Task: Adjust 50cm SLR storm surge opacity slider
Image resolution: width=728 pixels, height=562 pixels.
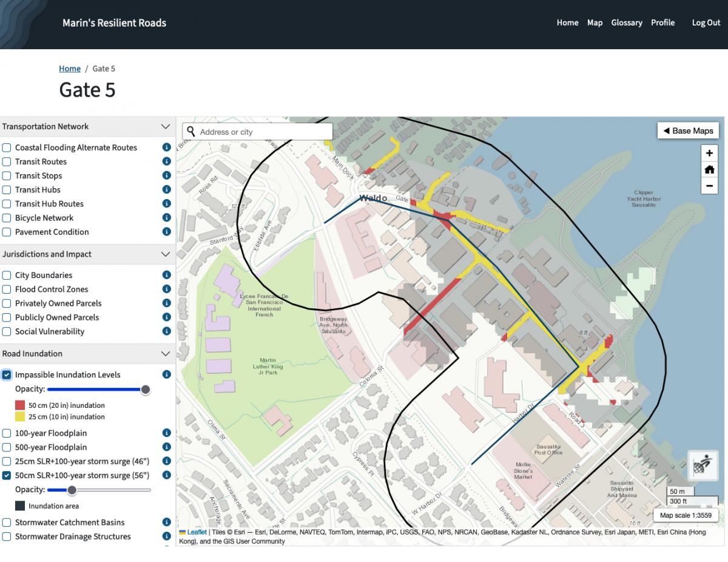Action: 99,490
